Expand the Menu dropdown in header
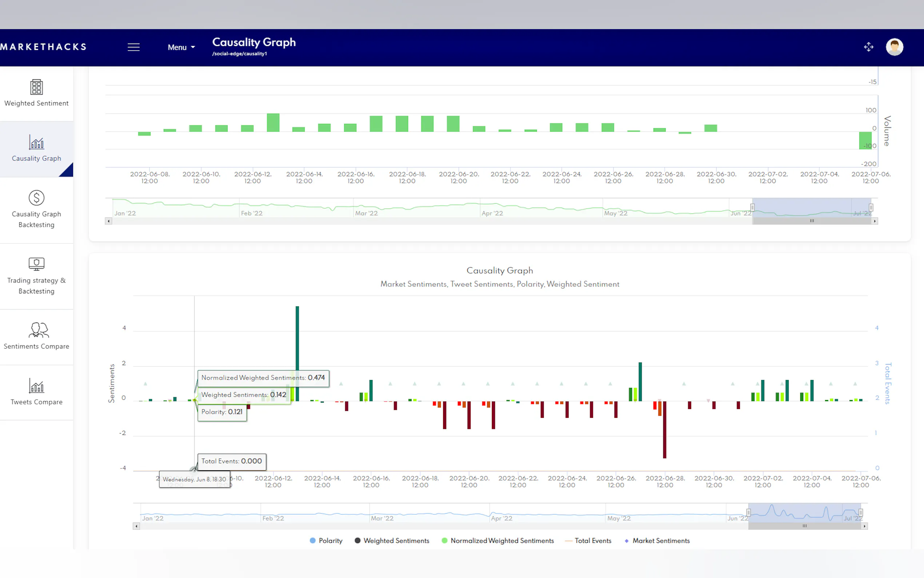This screenshot has width=924, height=578. coord(181,47)
